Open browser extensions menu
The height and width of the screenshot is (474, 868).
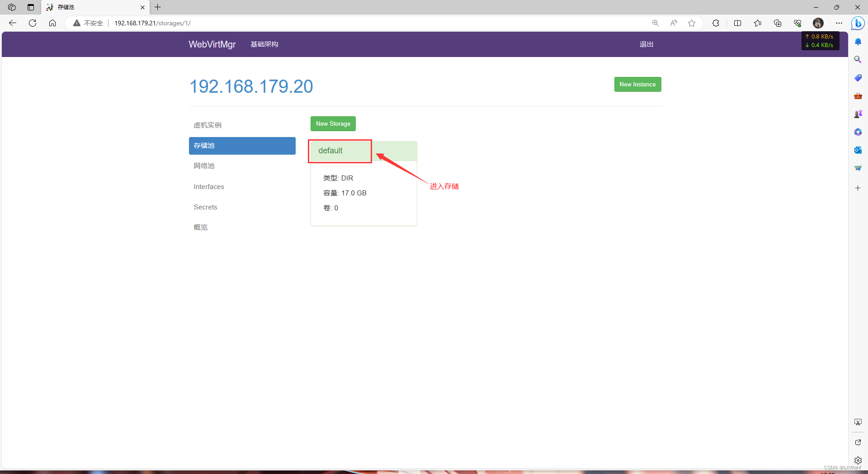tap(716, 23)
